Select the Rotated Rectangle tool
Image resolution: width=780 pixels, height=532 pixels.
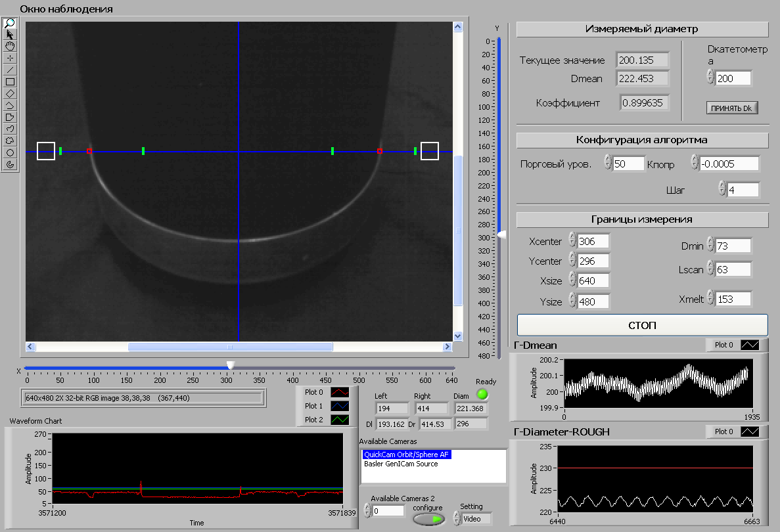click(10, 93)
